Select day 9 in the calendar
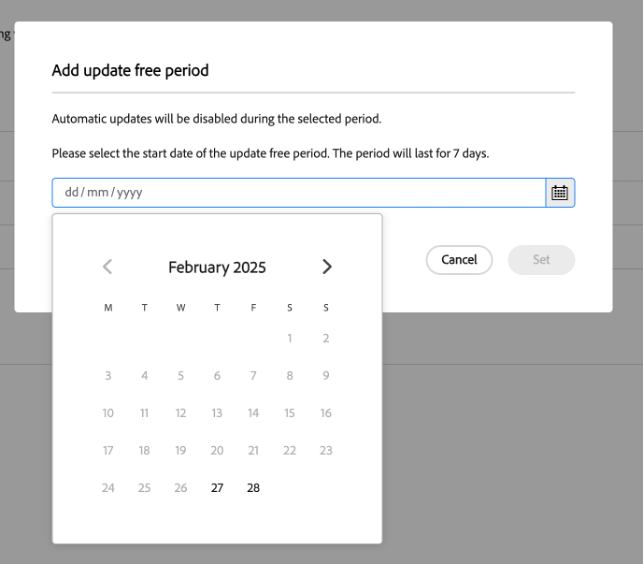Viewport: 644px width, 564px height. 326,376
